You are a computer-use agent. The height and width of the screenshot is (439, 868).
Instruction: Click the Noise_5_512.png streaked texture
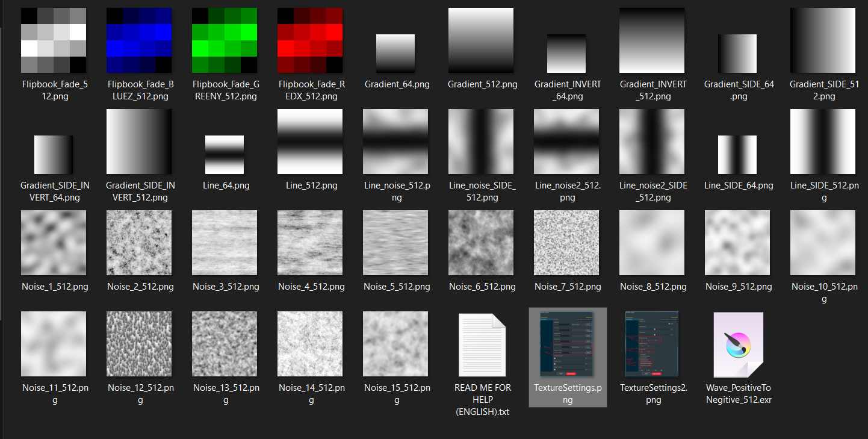395,243
